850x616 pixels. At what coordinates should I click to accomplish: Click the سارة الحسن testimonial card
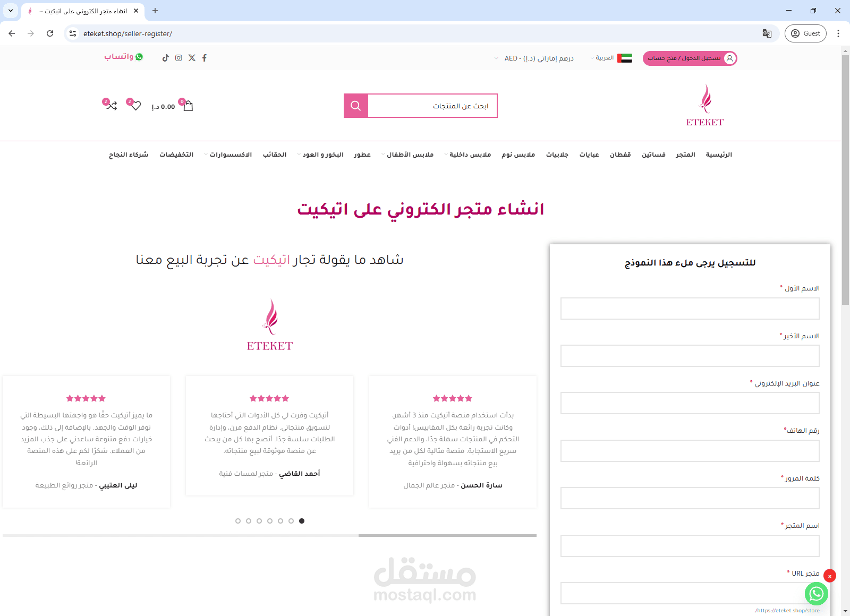pos(453,442)
